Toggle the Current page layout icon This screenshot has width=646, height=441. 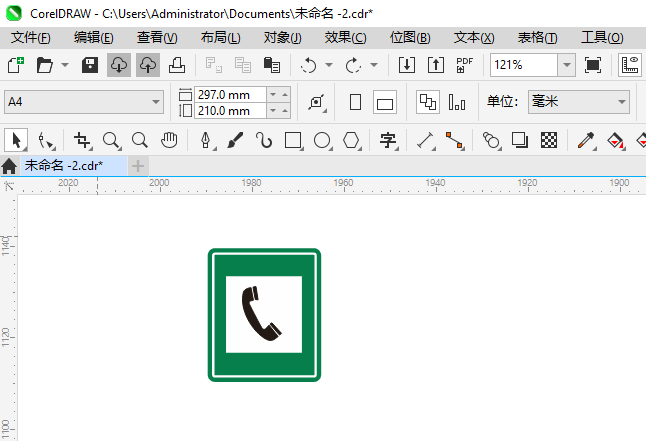pos(457,102)
